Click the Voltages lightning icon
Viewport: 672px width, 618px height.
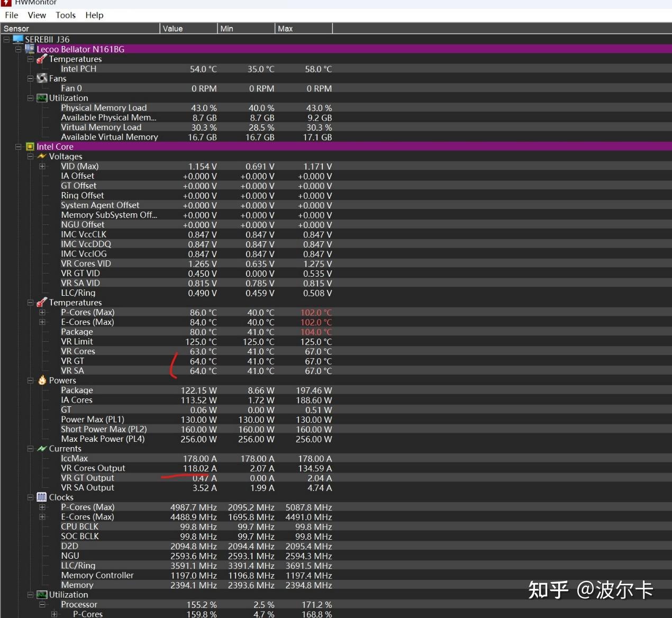(42, 156)
